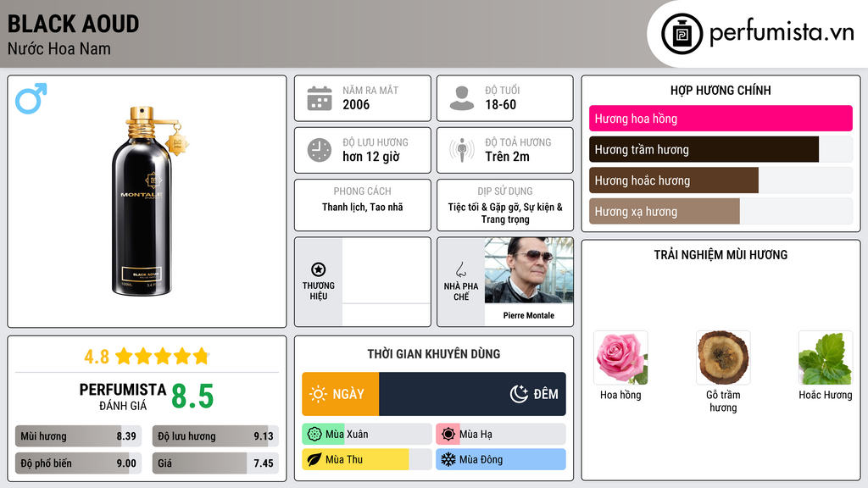Screen dimensions: 868x488
Task: Click the Trải nghiệm mùi hương heading
Action: tap(721, 254)
